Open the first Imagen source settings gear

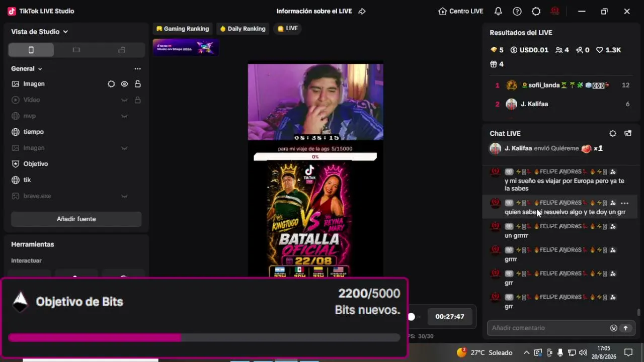[111, 84]
